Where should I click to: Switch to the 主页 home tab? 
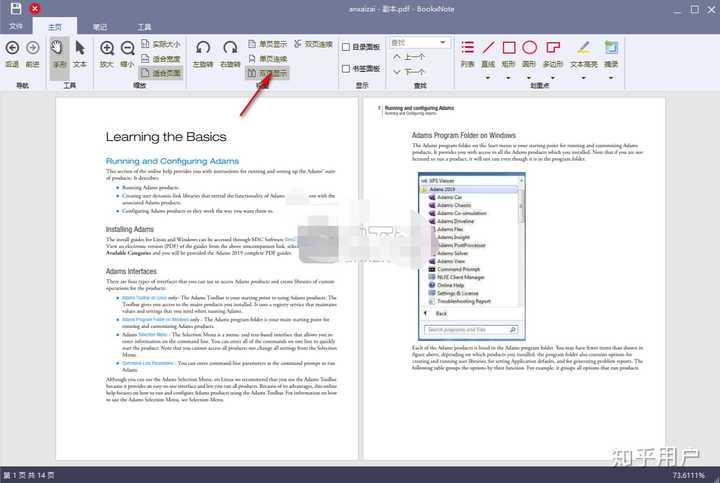[x=55, y=27]
